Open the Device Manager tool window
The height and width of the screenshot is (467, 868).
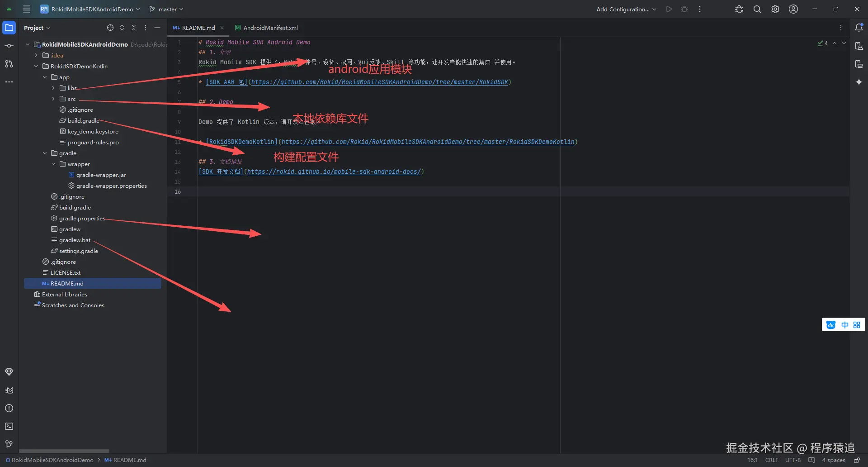(859, 46)
